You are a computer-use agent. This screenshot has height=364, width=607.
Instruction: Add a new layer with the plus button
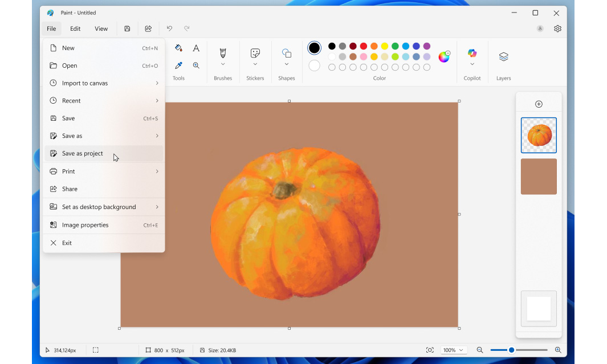[538, 103]
